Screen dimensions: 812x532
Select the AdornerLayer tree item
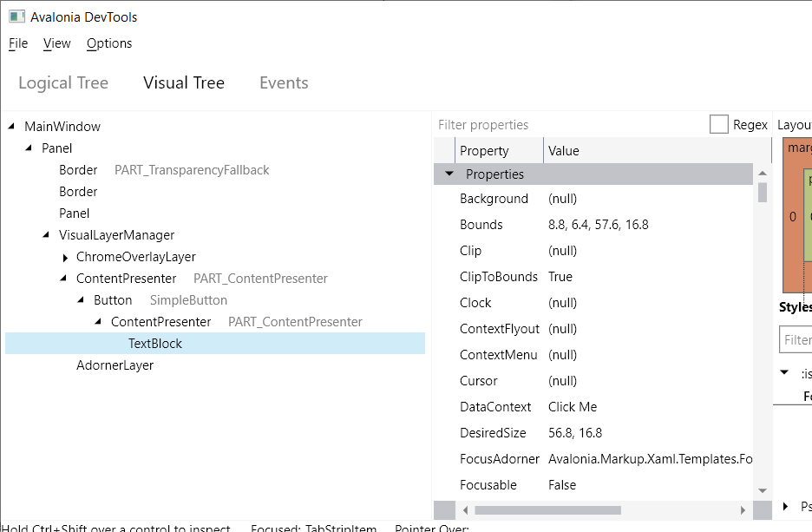(115, 365)
